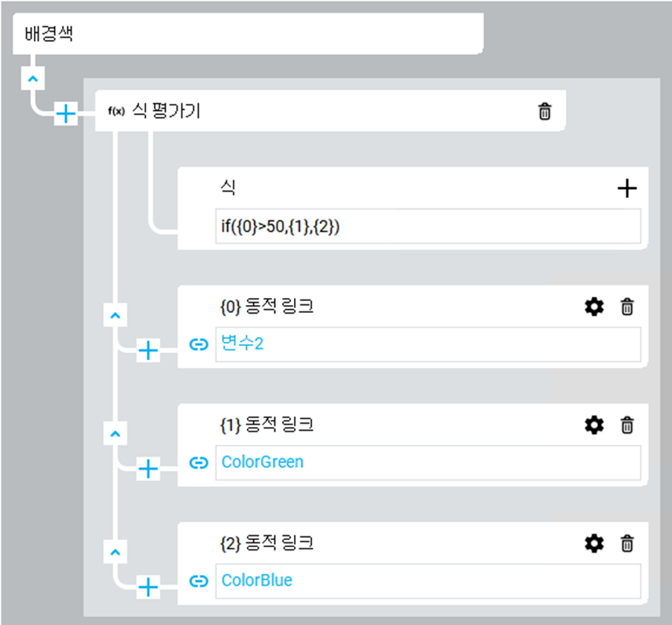This screenshot has height=625, width=672.
Task: Click the link icon beside ColorBlue
Action: click(x=200, y=581)
